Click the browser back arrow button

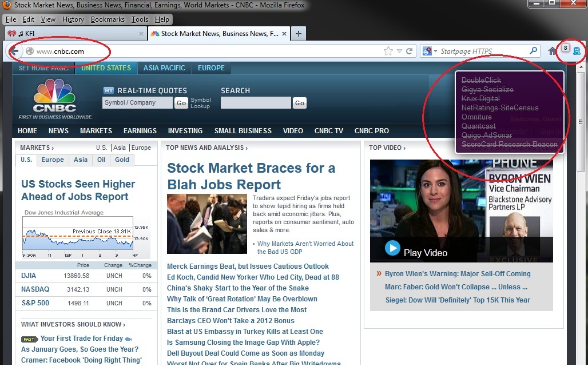pos(14,51)
